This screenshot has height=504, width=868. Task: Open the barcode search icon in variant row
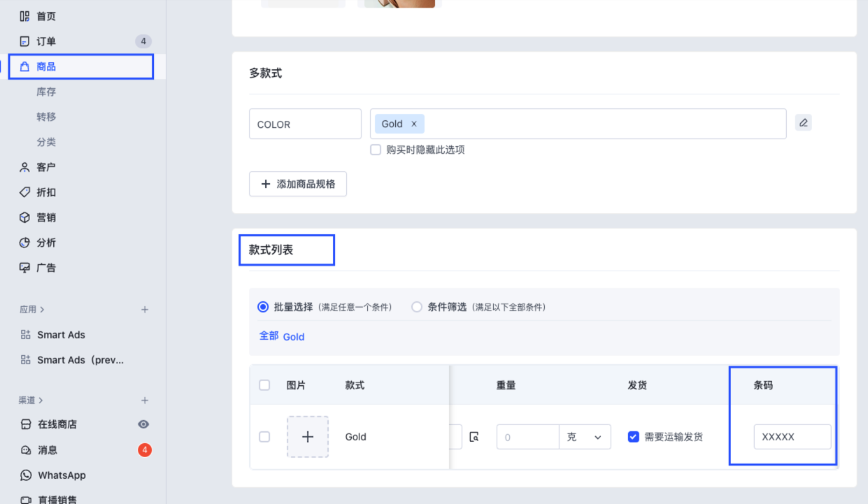tap(475, 435)
